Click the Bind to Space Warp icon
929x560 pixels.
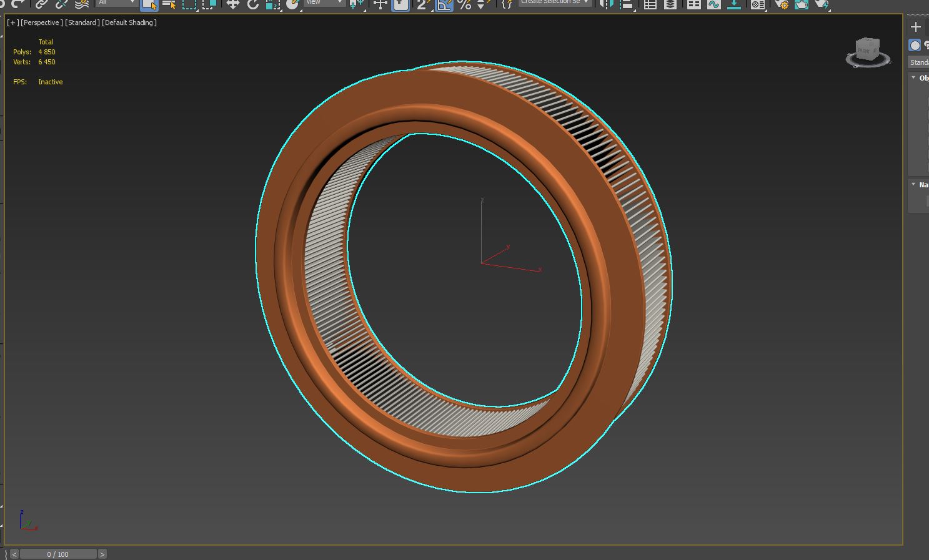pyautogui.click(x=82, y=4)
